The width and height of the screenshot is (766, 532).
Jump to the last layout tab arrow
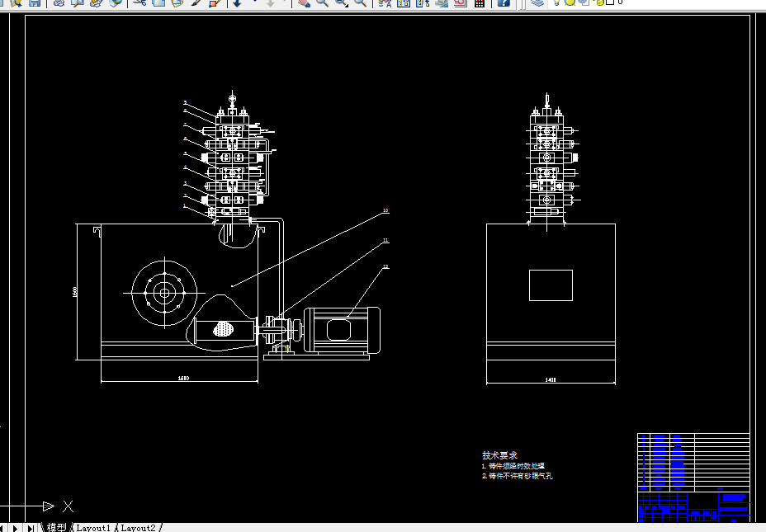pyautogui.click(x=31, y=528)
